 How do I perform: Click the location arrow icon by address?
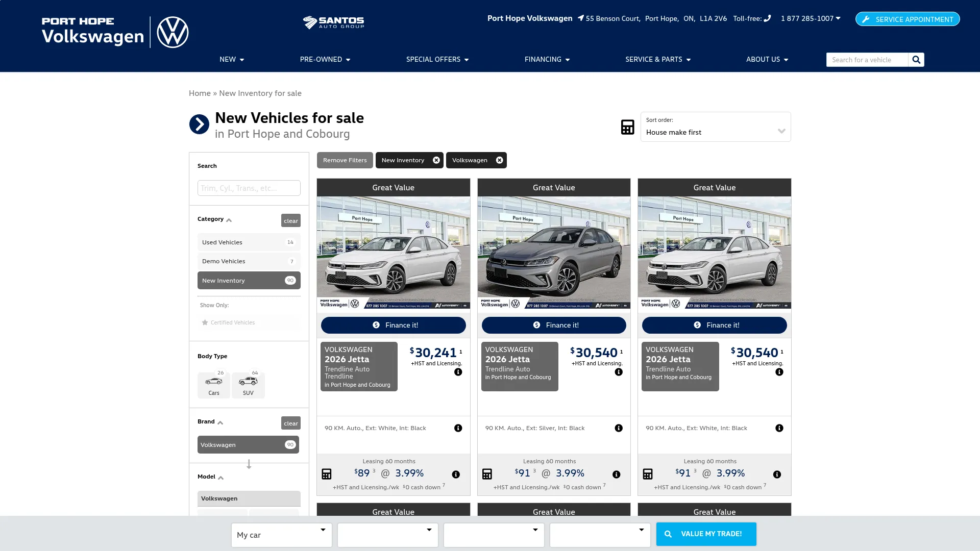[581, 18]
